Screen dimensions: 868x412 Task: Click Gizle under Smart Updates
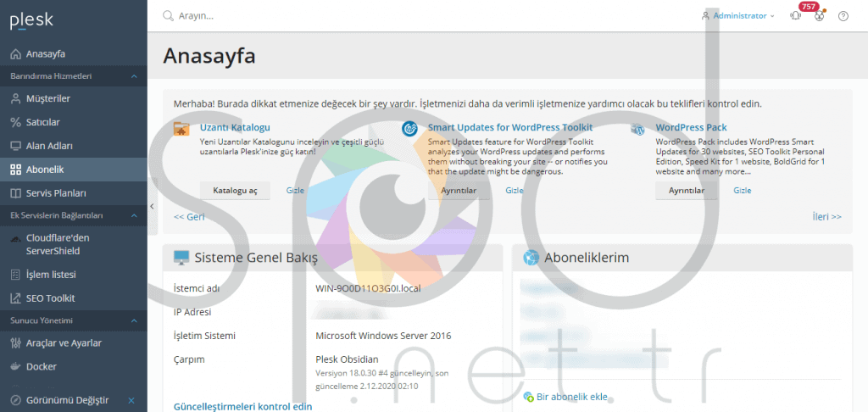click(515, 191)
